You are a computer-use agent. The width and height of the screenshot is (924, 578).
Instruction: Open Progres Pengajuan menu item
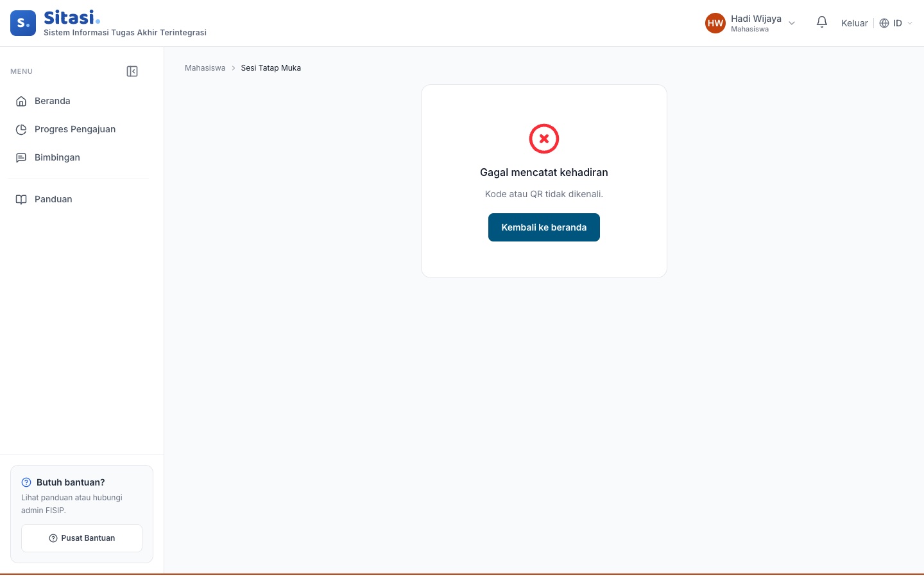(x=78, y=130)
